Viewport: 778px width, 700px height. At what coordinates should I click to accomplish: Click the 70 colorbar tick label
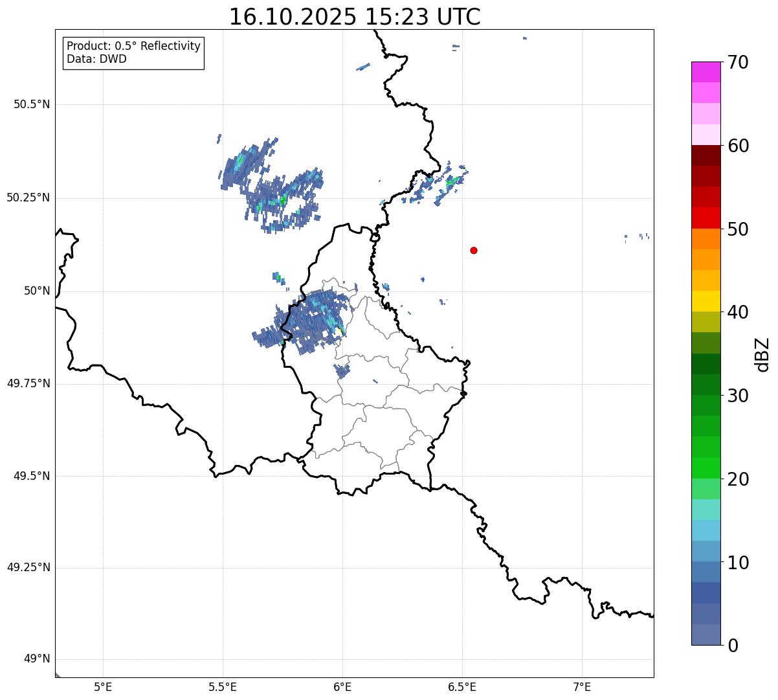click(x=738, y=62)
